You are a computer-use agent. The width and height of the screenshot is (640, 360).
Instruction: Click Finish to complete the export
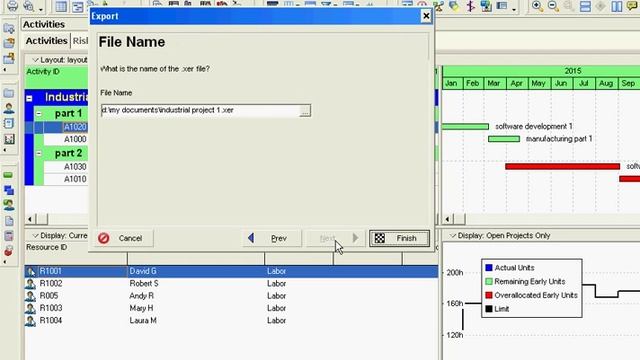tap(399, 238)
